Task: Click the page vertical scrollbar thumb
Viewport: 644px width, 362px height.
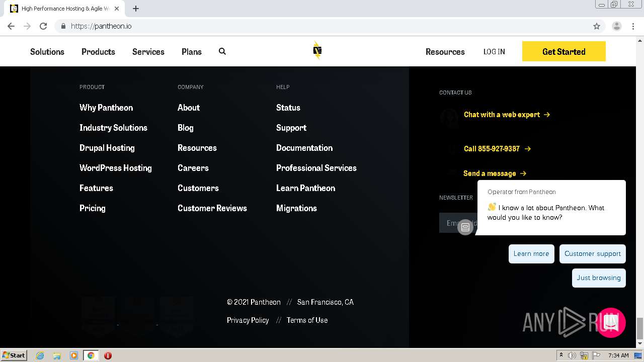Action: pyautogui.click(x=640, y=329)
